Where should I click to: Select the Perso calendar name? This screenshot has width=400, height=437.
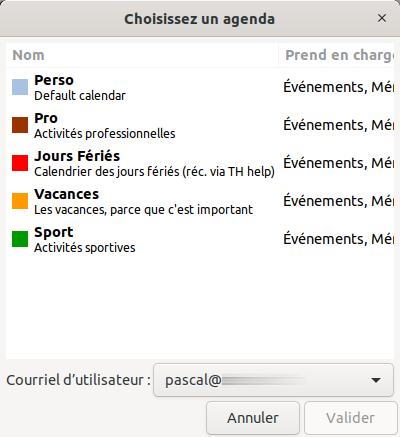coord(54,80)
